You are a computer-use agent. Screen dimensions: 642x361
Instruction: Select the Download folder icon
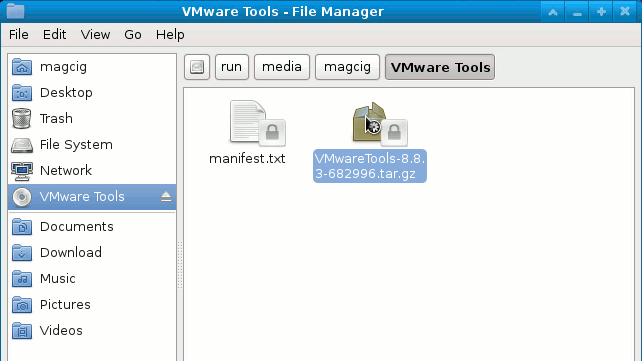[22, 253]
